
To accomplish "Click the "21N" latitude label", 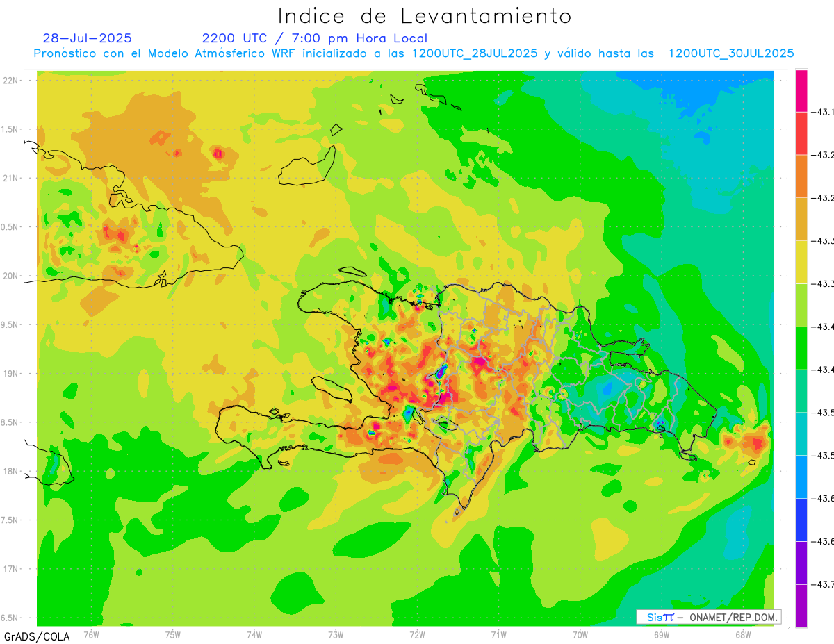I will 10,179.
